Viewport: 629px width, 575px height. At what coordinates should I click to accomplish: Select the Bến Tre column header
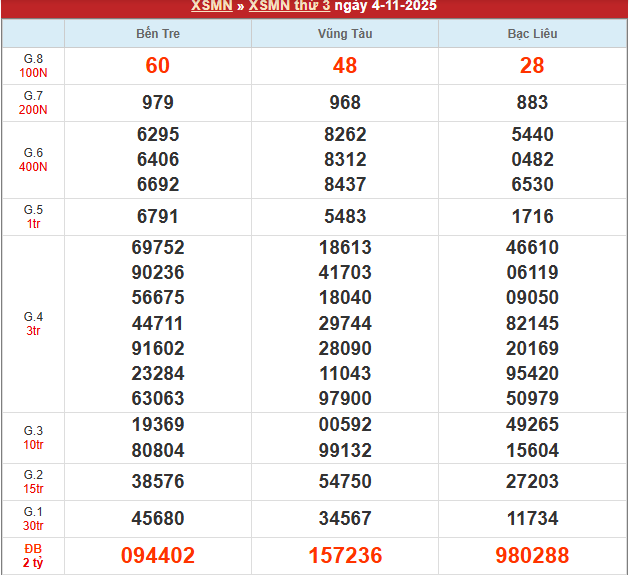(x=158, y=34)
